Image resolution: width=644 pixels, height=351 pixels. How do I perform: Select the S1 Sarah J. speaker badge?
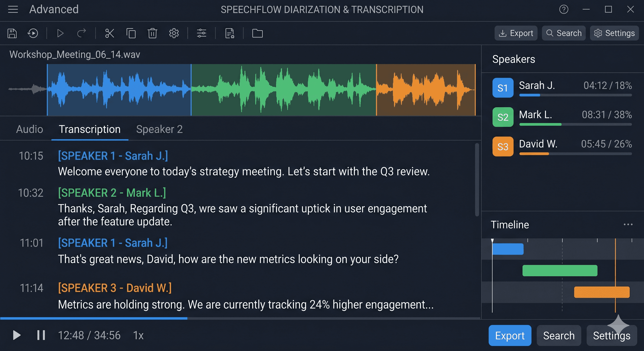(x=503, y=88)
